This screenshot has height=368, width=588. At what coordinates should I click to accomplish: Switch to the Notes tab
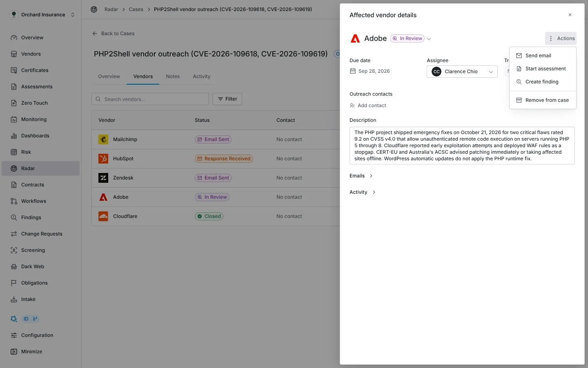click(173, 76)
